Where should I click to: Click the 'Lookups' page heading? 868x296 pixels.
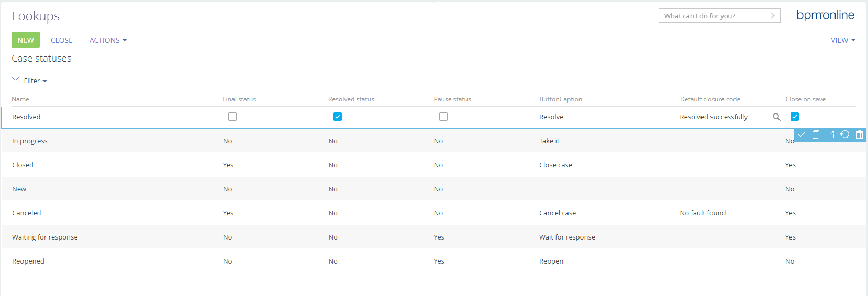(36, 16)
